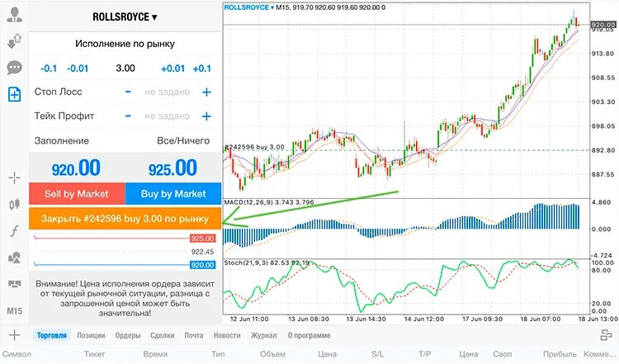Change the M15 timeframe in sidebar
Screen dimensions: 619x364
pos(15,311)
